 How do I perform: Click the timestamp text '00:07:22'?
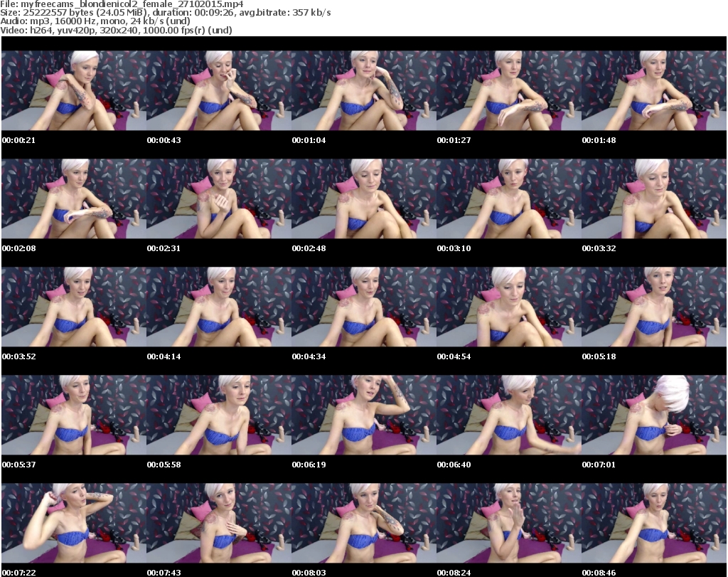click(18, 573)
